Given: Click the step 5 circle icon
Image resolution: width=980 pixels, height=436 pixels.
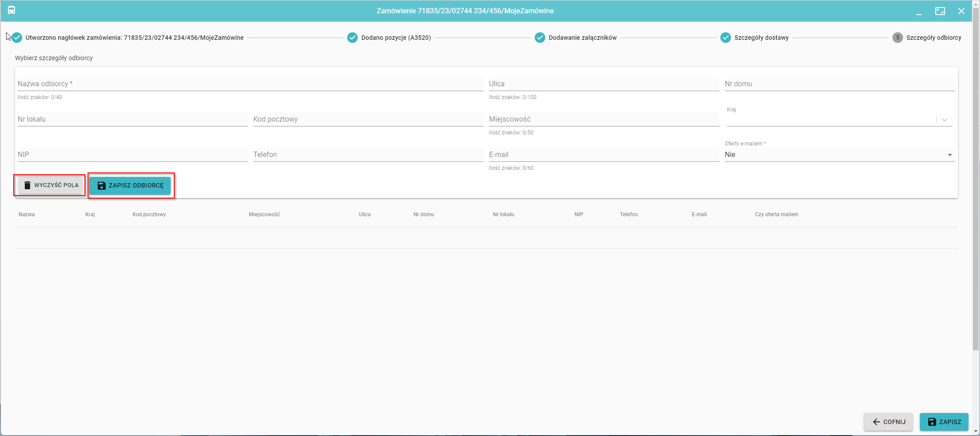Looking at the screenshot, I should [x=898, y=38].
